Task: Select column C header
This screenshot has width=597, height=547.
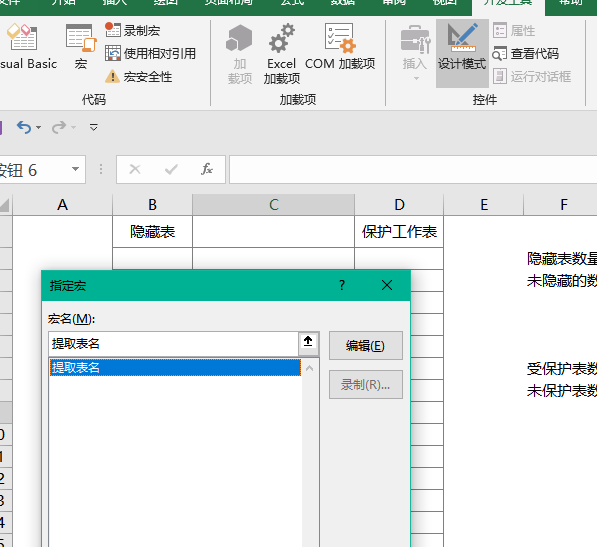Action: click(x=273, y=205)
